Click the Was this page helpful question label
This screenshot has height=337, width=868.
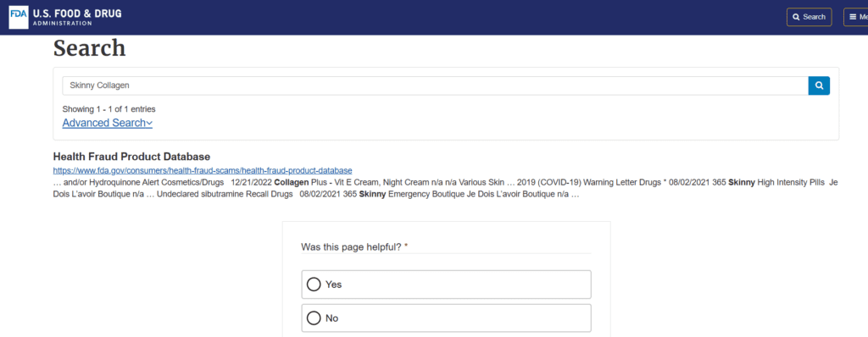(x=351, y=246)
